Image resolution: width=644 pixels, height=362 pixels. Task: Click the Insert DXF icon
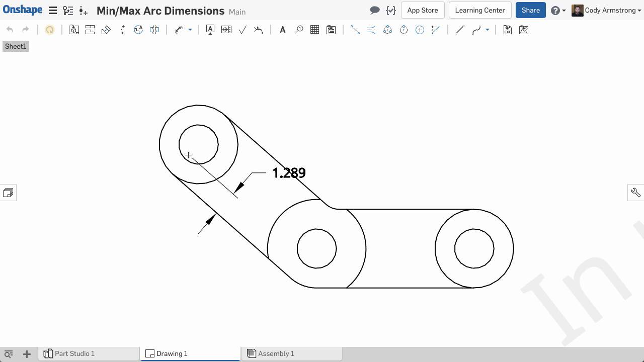pyautogui.click(x=508, y=30)
